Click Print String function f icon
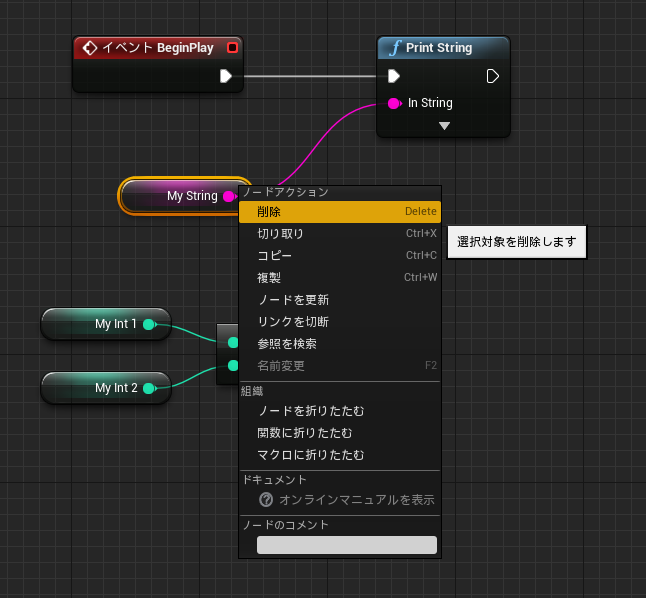 [395, 48]
